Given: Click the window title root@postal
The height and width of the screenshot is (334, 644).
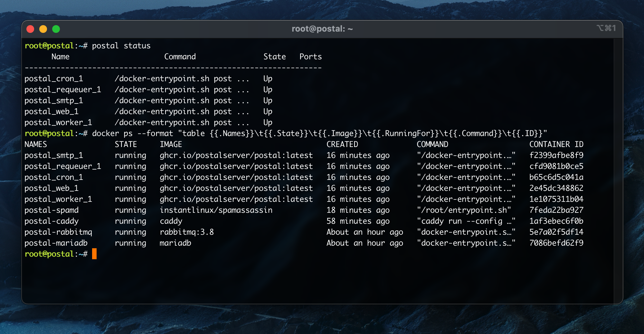Looking at the screenshot, I should pos(322,29).
